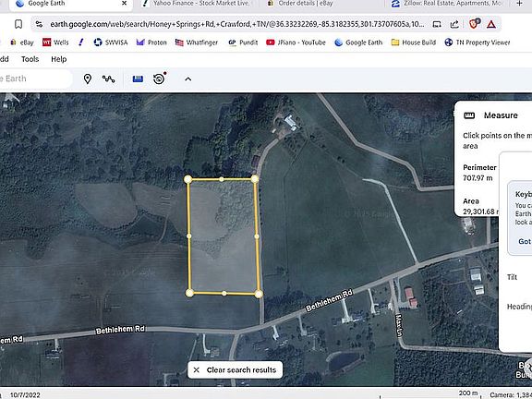Open the House Build bookmarks folder
532x399 pixels.
pos(414,42)
